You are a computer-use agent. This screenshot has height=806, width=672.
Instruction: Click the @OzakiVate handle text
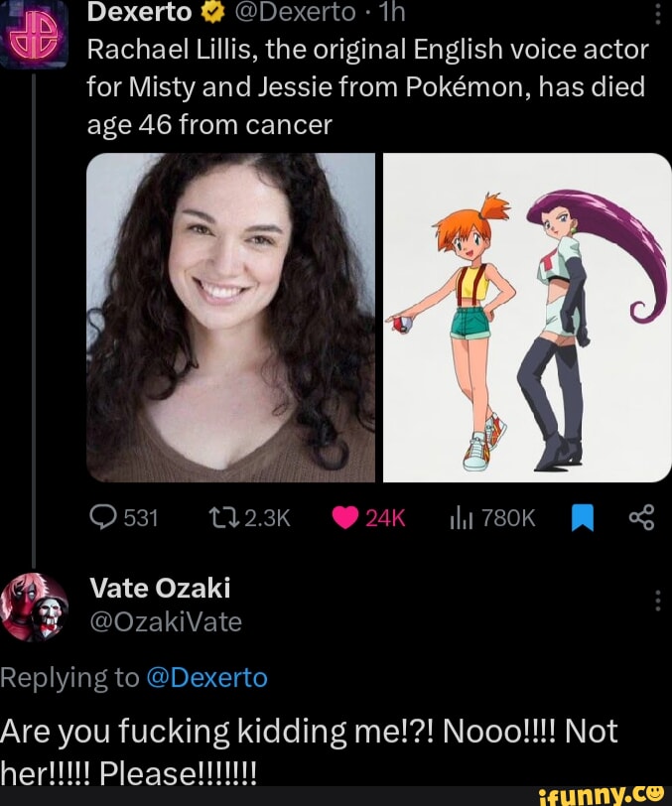165,621
